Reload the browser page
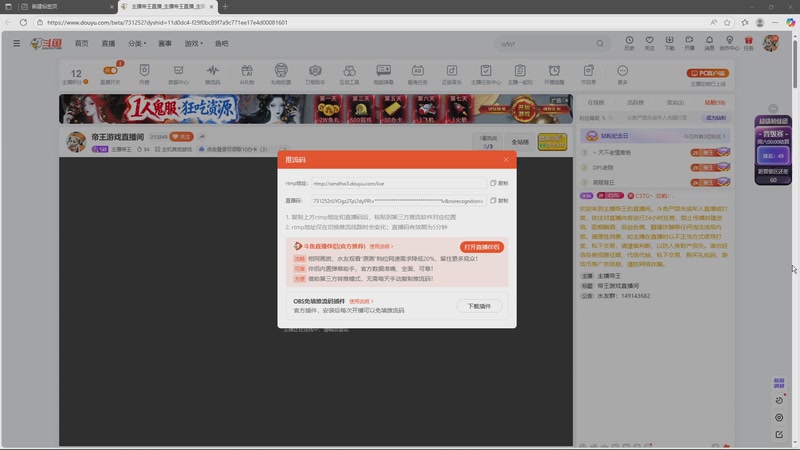Viewport: 800px width, 450px height. tap(23, 22)
